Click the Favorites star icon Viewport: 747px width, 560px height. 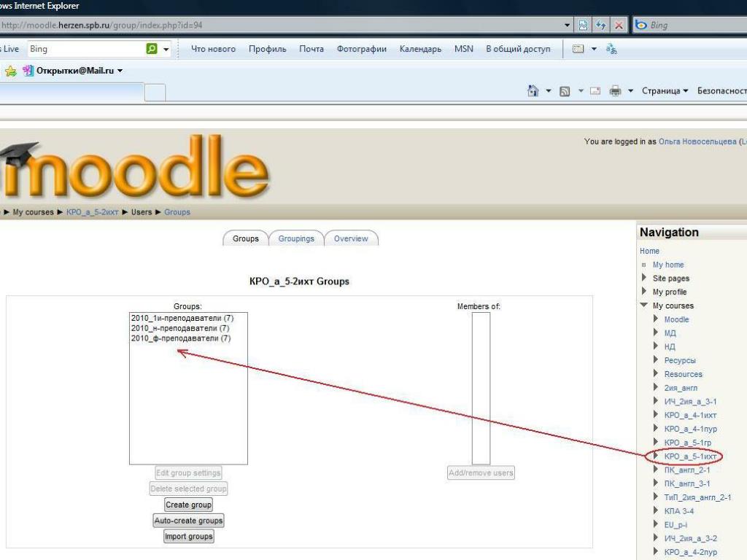10,71
